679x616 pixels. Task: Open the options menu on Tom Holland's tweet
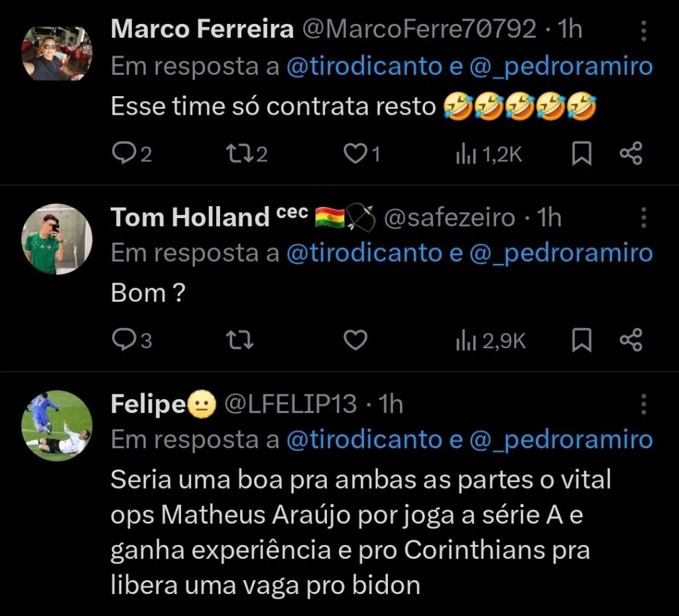coord(644,219)
